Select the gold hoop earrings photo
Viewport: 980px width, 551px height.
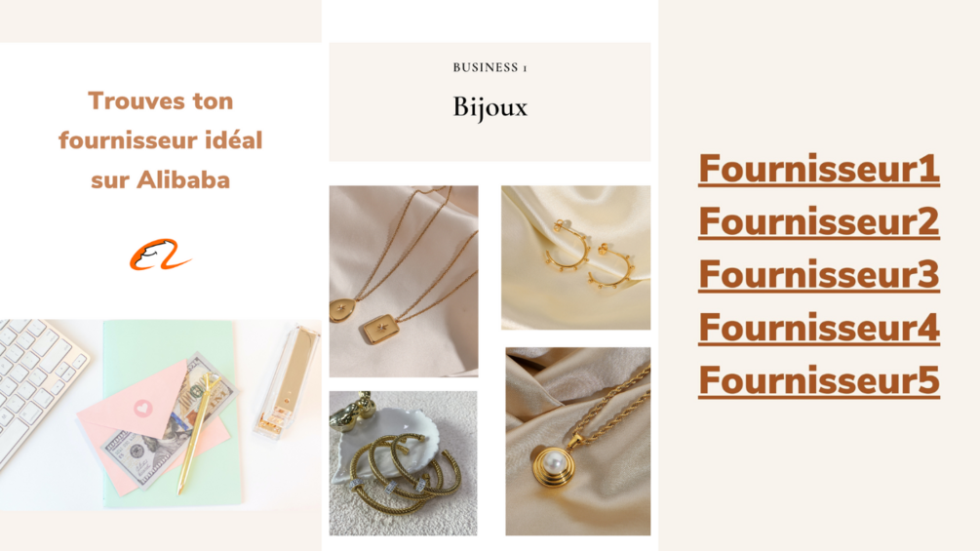coord(575,257)
